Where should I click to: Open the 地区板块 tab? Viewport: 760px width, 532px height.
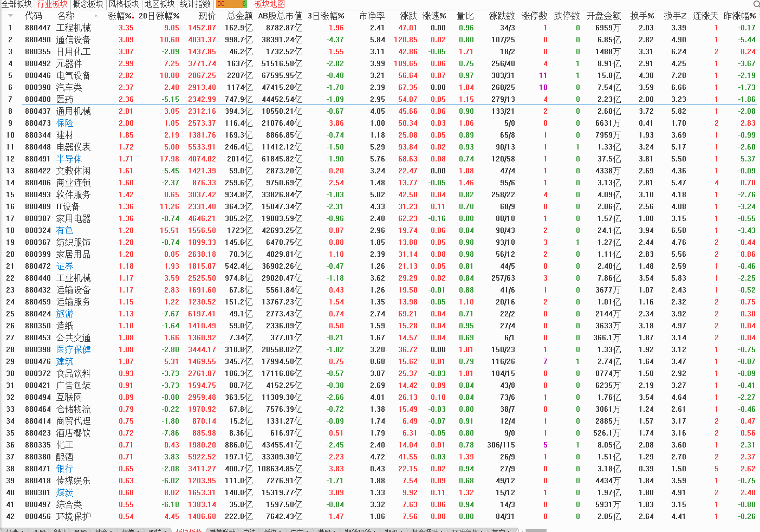[159, 4]
